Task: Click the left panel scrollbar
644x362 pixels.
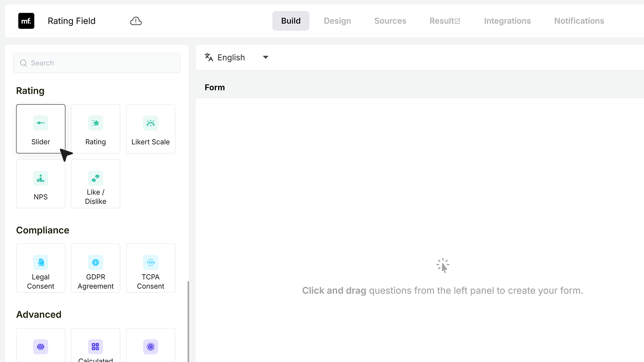Action: [188, 321]
